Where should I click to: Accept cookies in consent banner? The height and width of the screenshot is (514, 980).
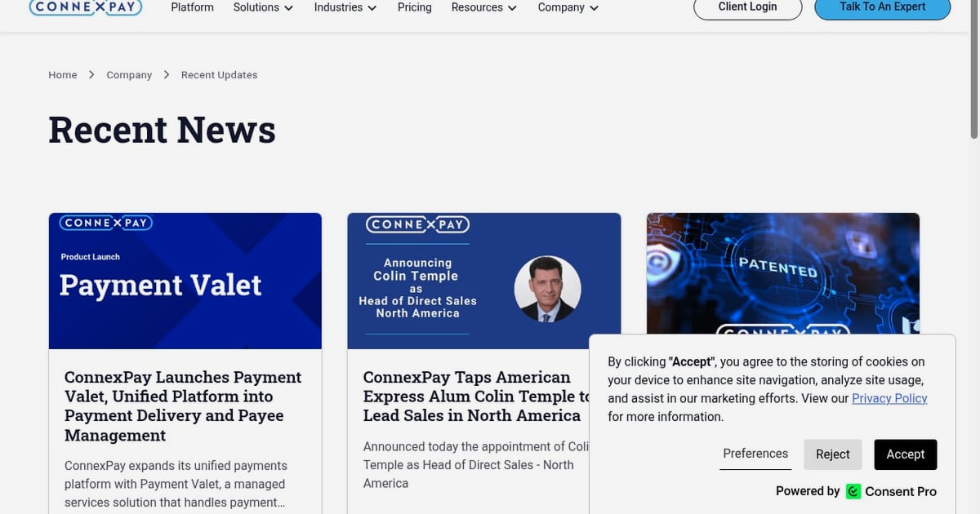pyautogui.click(x=906, y=454)
